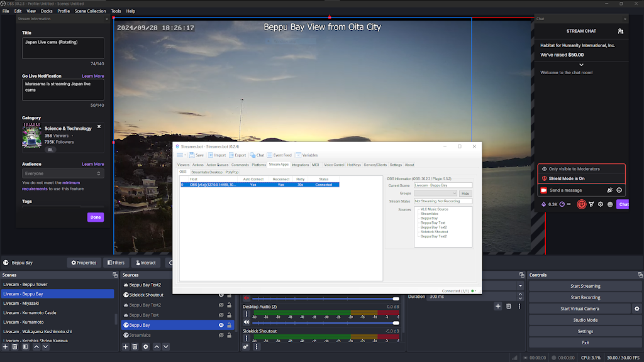Expand the charity donation chevron in chat

(x=581, y=65)
